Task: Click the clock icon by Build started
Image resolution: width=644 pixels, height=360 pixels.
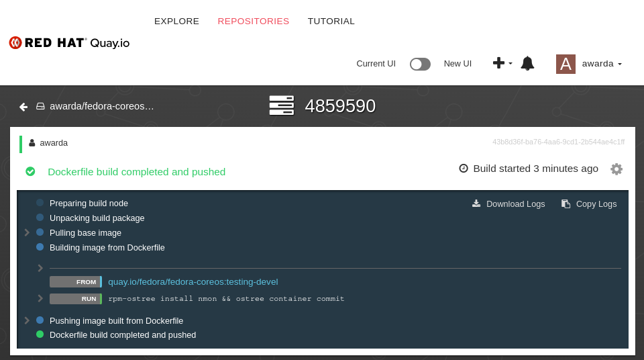Action: click(x=464, y=169)
